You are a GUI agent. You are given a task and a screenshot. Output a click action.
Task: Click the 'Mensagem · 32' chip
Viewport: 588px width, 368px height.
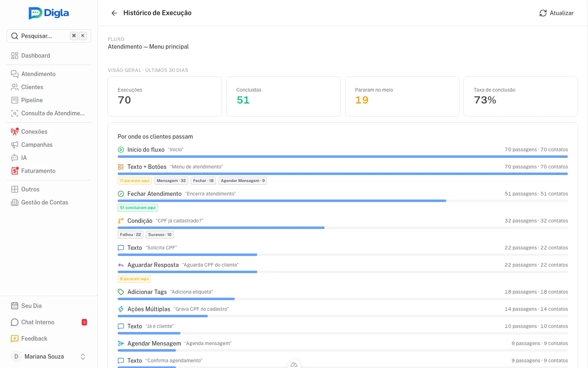(171, 181)
